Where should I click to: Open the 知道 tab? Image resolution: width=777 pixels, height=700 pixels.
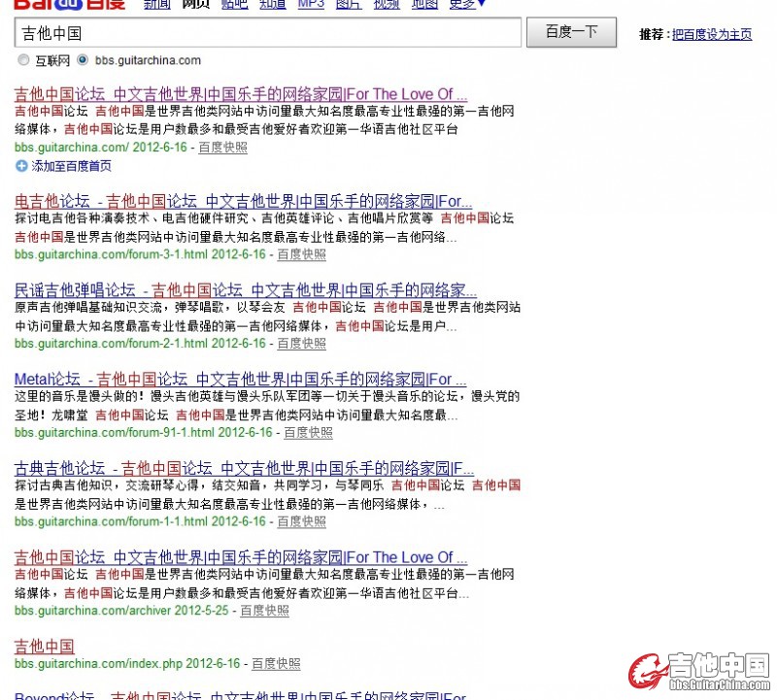tap(273, 5)
